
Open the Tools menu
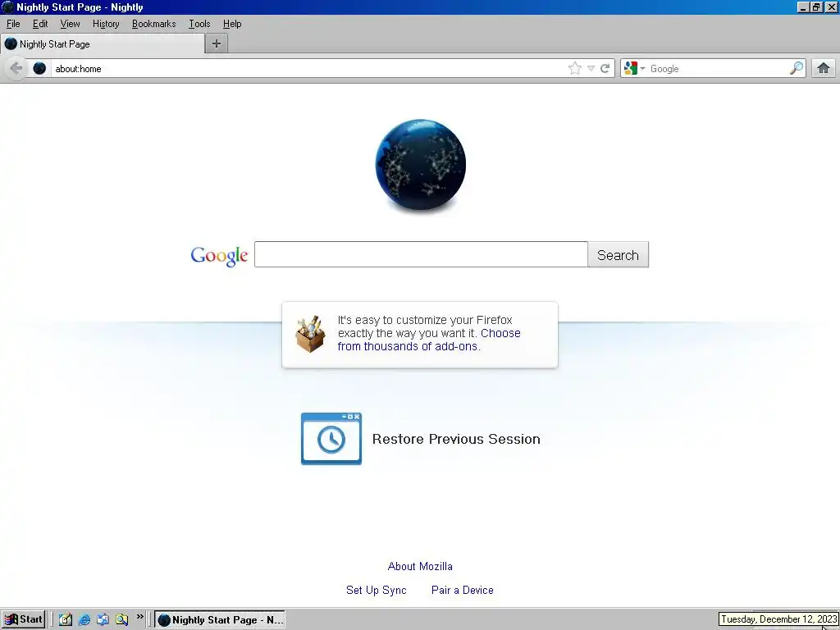coord(199,24)
